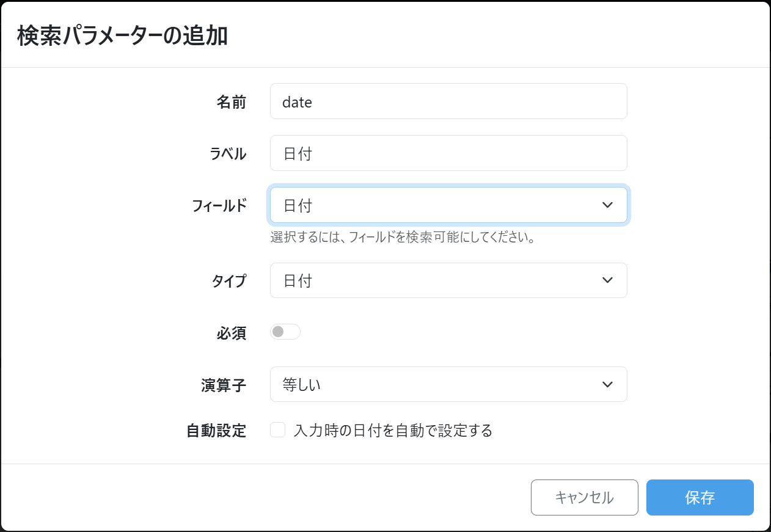This screenshot has height=532, width=771.
Task: Click the 演算子 field label
Action: [224, 385]
